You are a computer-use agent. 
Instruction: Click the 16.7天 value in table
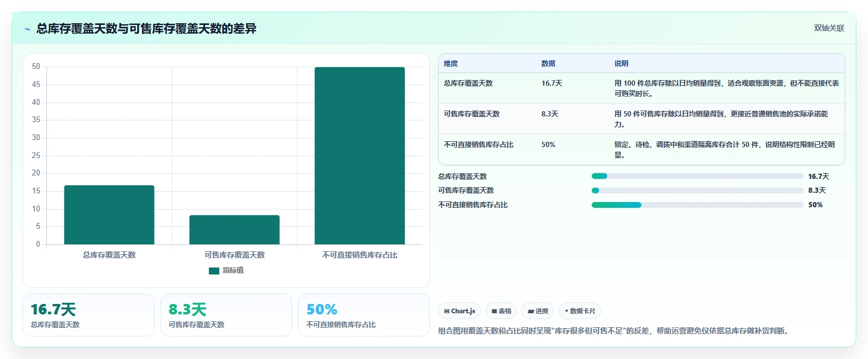pos(552,83)
